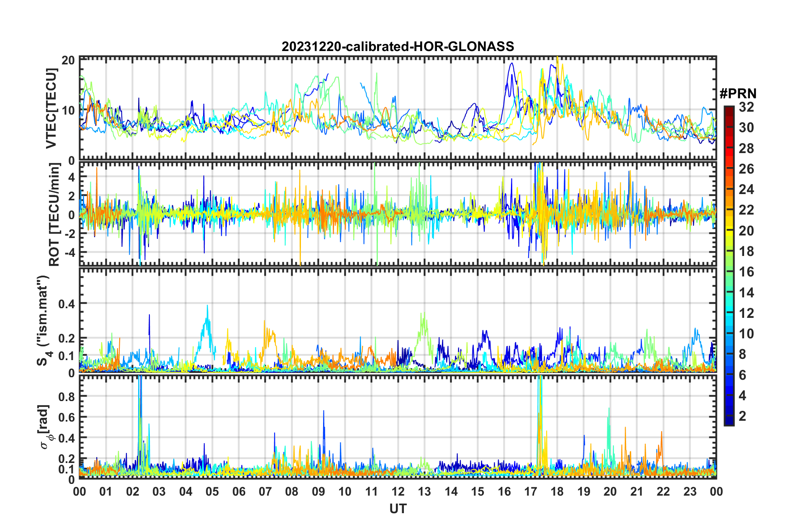Click tick "0.4" on the σφ y-axis
The height and width of the screenshot is (532, 796).
point(67,438)
